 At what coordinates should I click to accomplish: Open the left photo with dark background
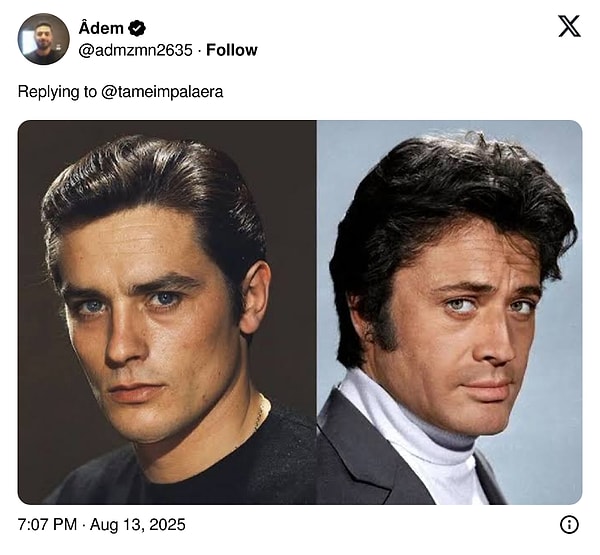point(167,312)
